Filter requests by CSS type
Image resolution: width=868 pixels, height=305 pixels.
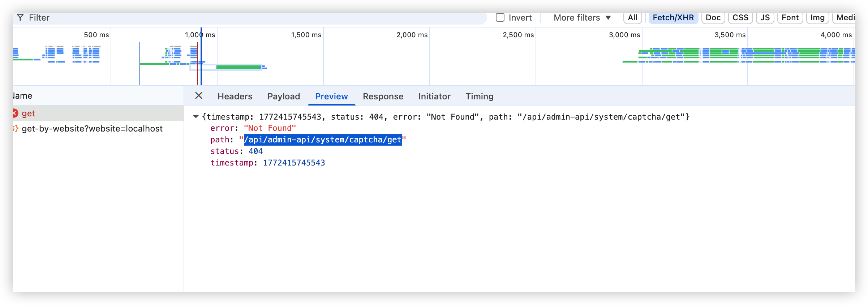740,18
